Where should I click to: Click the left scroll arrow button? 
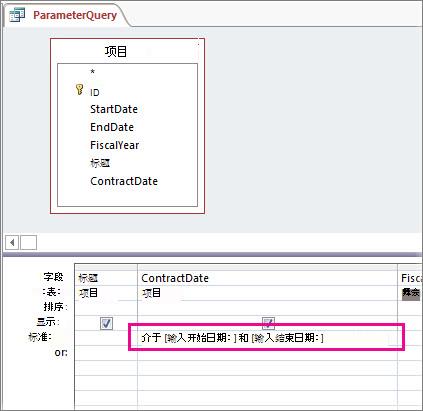click(x=12, y=242)
